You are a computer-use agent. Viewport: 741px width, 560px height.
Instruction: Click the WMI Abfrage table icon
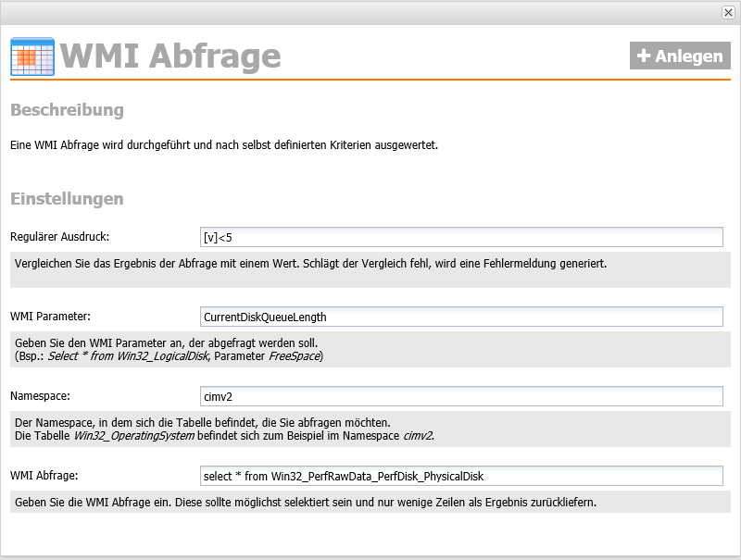[32, 56]
